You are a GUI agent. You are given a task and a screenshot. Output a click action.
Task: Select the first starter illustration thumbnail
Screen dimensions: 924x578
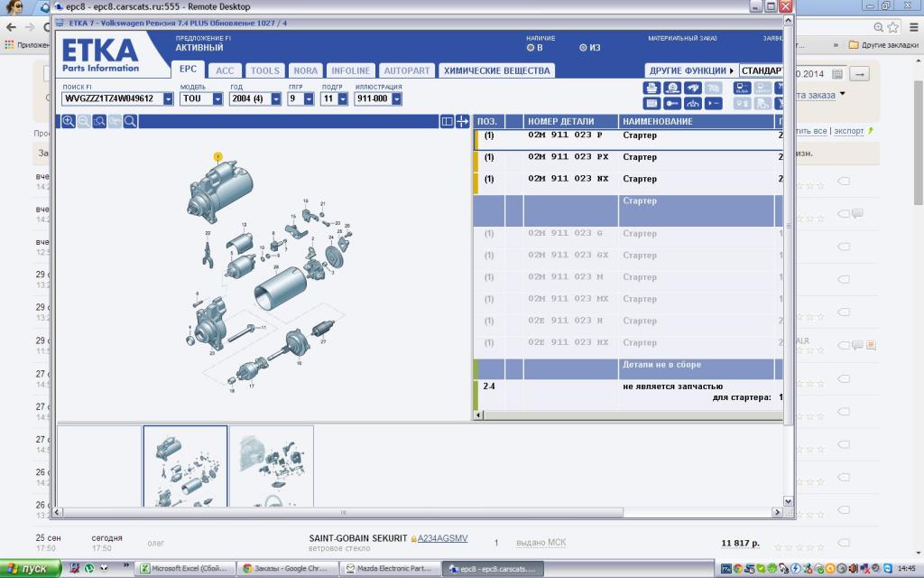185,467
